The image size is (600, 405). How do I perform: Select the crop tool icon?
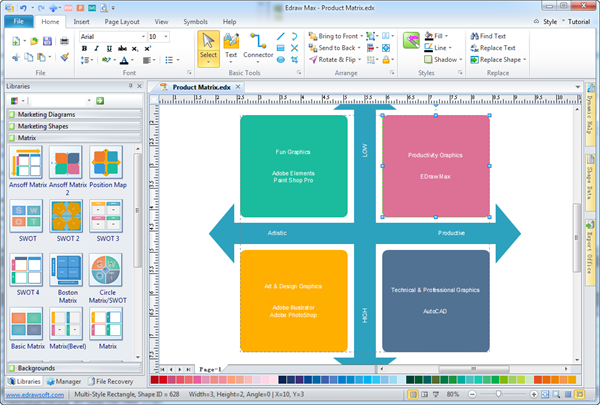(x=294, y=60)
